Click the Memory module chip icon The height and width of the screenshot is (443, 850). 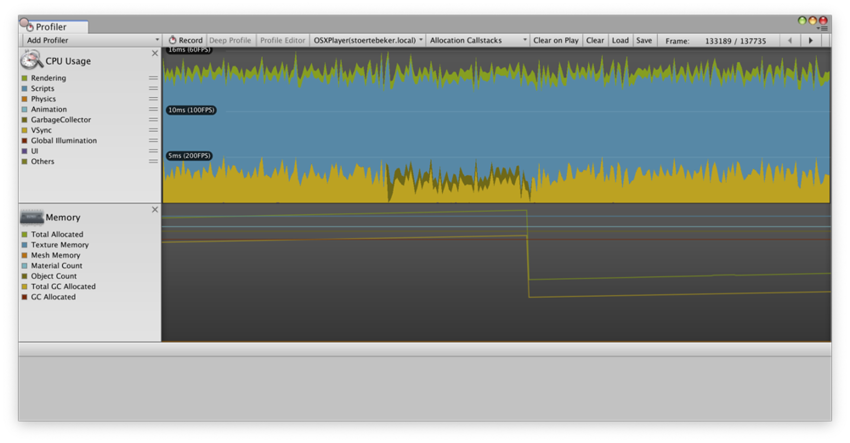(x=31, y=216)
